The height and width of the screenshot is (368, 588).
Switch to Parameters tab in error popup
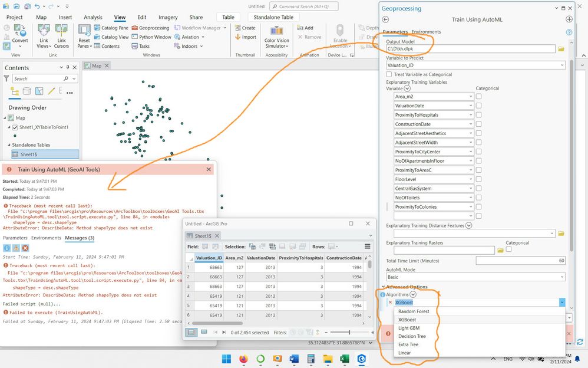click(15, 238)
